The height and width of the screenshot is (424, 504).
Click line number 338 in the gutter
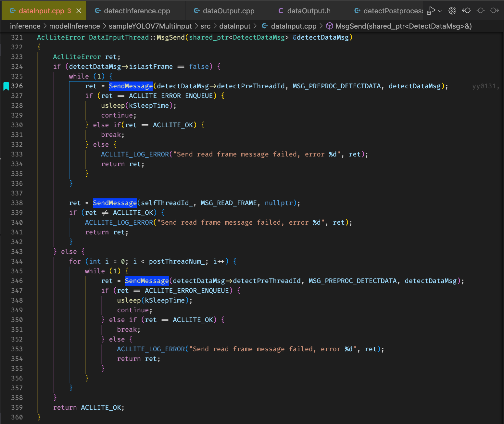click(17, 203)
